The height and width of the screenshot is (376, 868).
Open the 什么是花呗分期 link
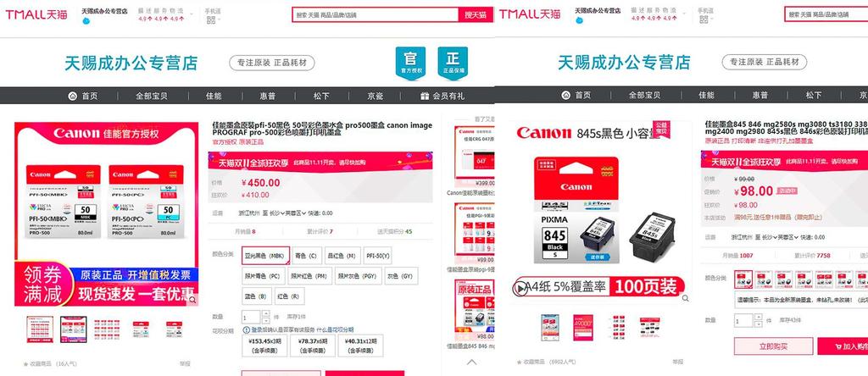point(335,329)
